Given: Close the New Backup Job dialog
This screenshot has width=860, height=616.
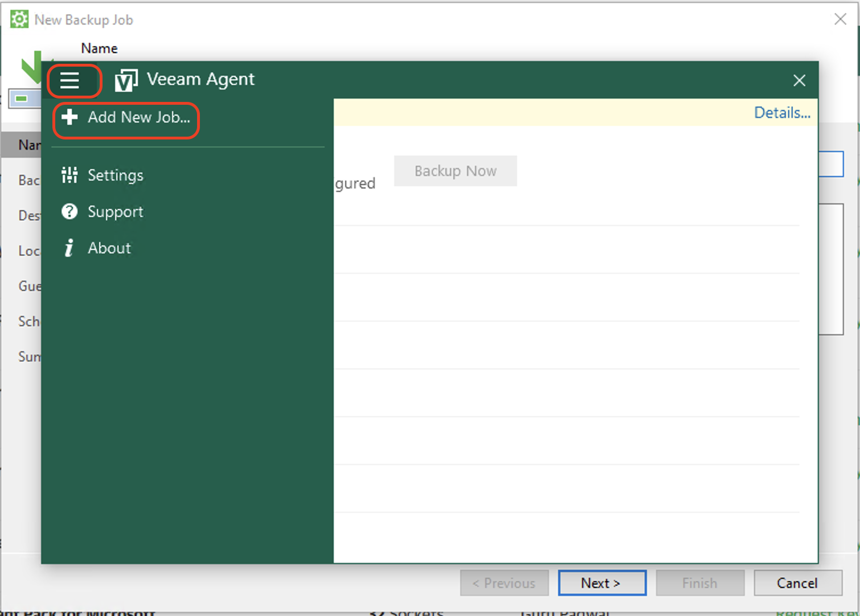Looking at the screenshot, I should pyautogui.click(x=840, y=19).
